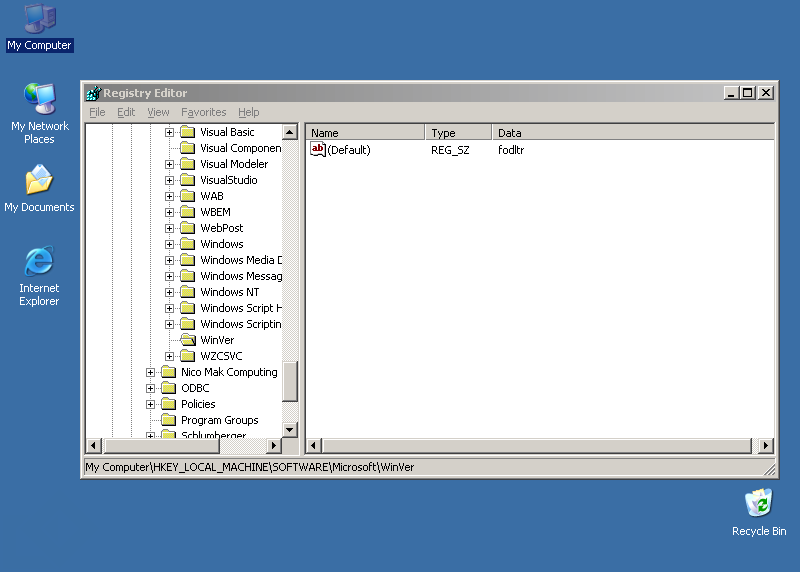The width and height of the screenshot is (800, 572).
Task: Select the WinVer key label
Action: click(217, 340)
